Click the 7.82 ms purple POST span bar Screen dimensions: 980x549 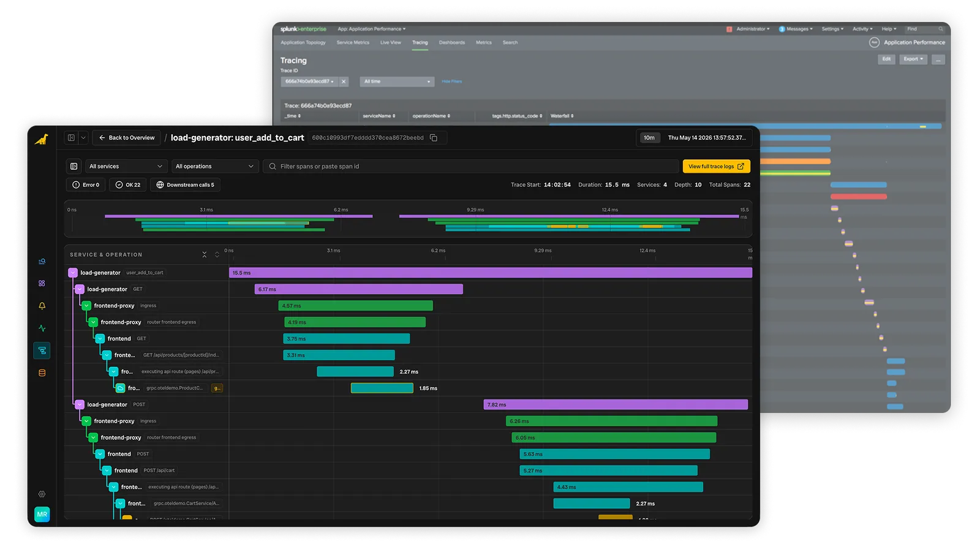[616, 404]
